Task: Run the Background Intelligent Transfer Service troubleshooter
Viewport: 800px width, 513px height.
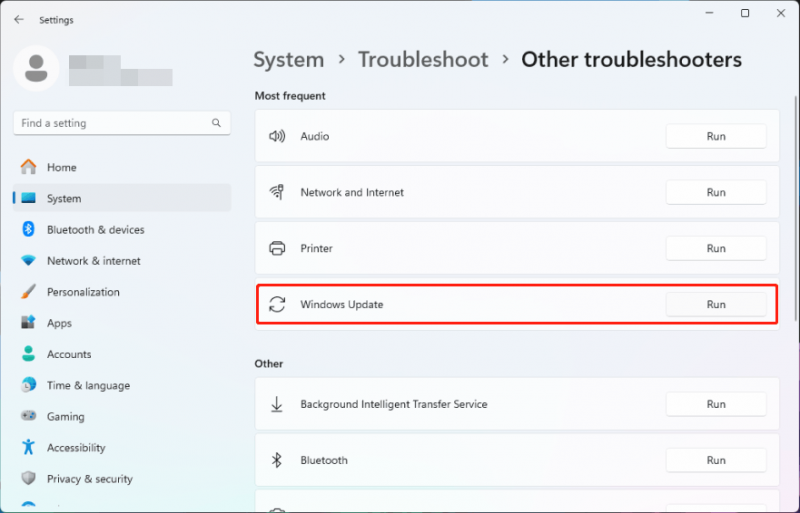Action: 716,404
